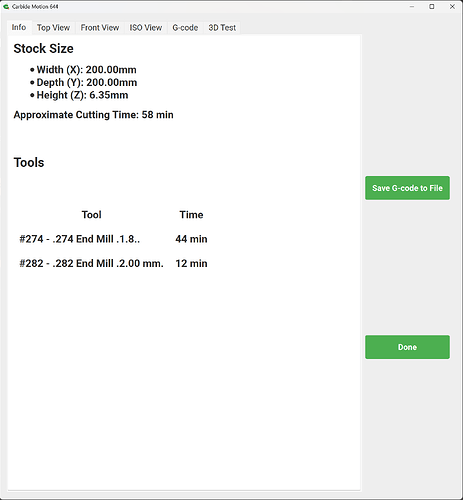Click the Carbide Motion app icon
Image resolution: width=463 pixels, height=500 pixels.
coord(6,6)
